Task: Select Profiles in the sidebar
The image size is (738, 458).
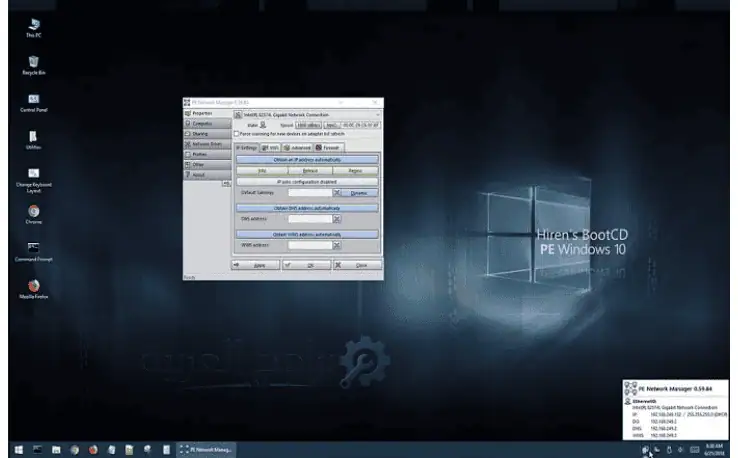Action: click(208, 154)
